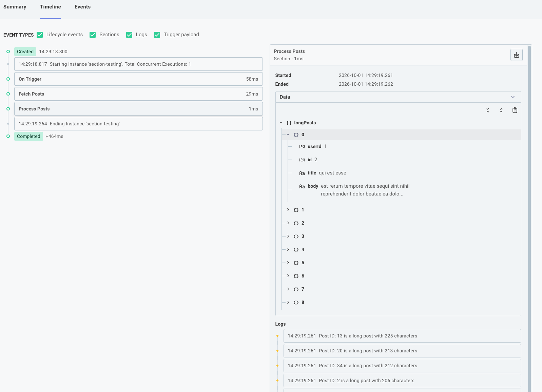Collapse all nodes in Data viewer

pyautogui.click(x=488, y=110)
